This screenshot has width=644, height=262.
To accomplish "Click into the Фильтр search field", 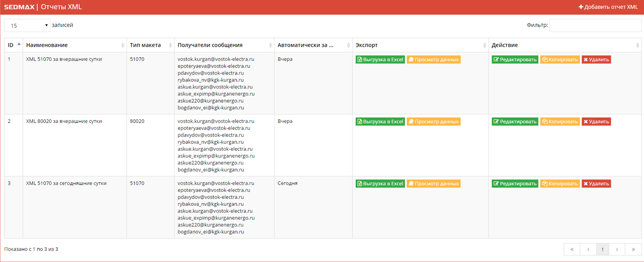I will (595, 25).
